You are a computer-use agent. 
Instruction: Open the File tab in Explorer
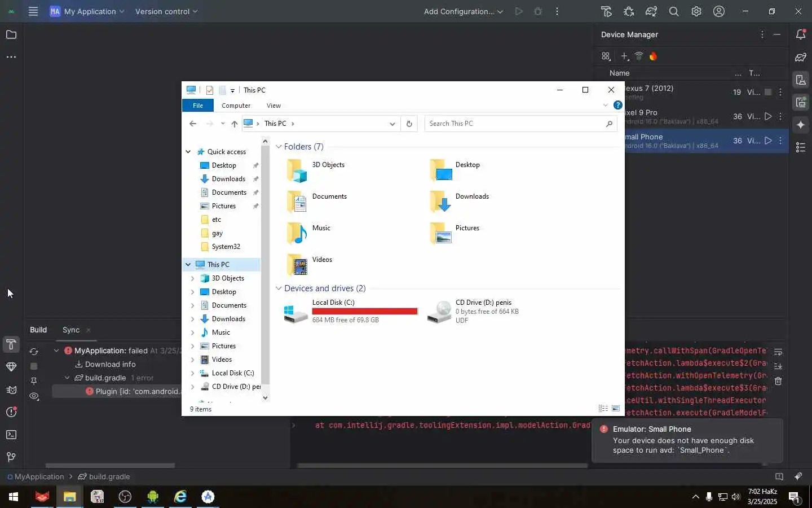tap(198, 106)
